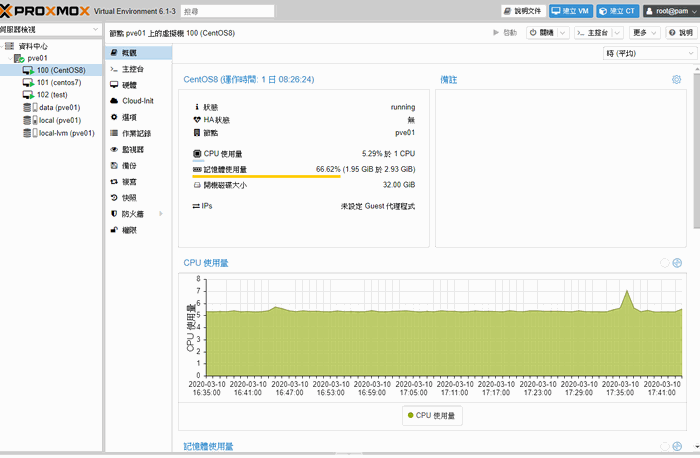Open the root@pam user menu

(671, 11)
